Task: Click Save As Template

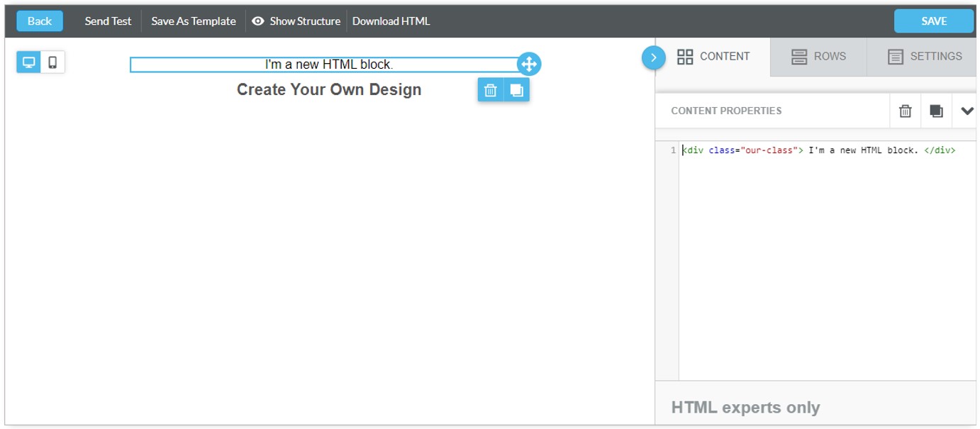Action: tap(194, 21)
